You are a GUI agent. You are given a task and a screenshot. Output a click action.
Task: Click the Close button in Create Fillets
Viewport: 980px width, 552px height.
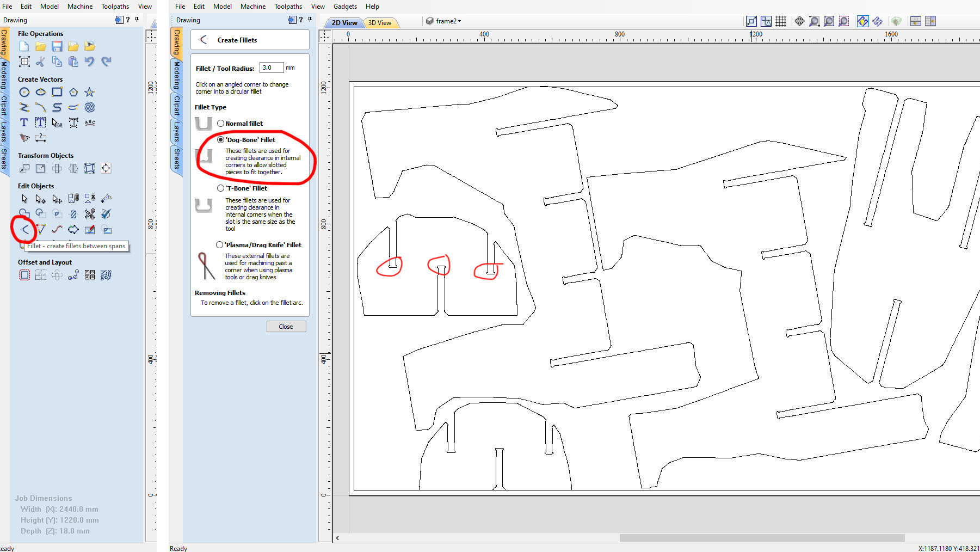[x=286, y=327]
